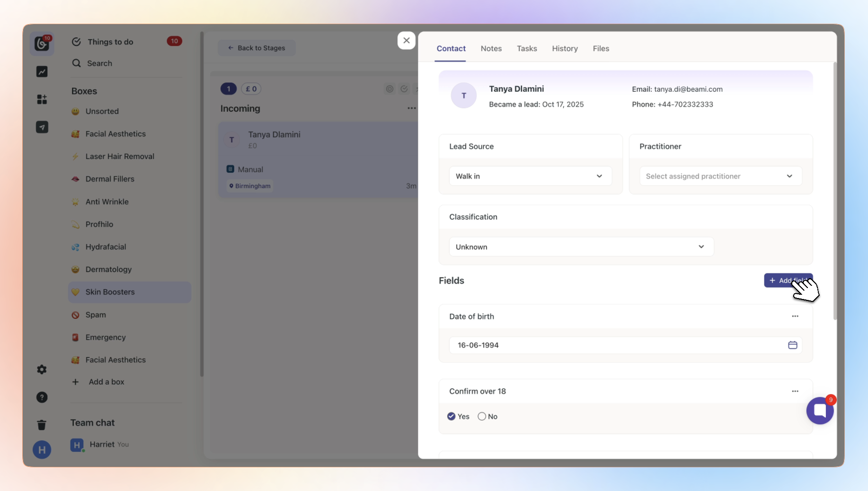Image resolution: width=868 pixels, height=491 pixels.
Task: Open Incoming stage more options
Action: [x=412, y=108]
